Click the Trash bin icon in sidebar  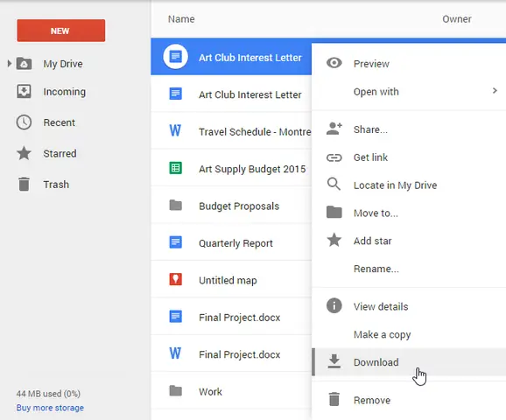(24, 185)
